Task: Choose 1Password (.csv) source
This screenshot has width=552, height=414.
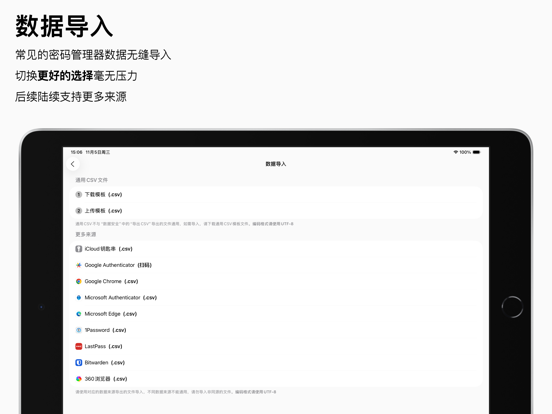Action: pyautogui.click(x=276, y=330)
